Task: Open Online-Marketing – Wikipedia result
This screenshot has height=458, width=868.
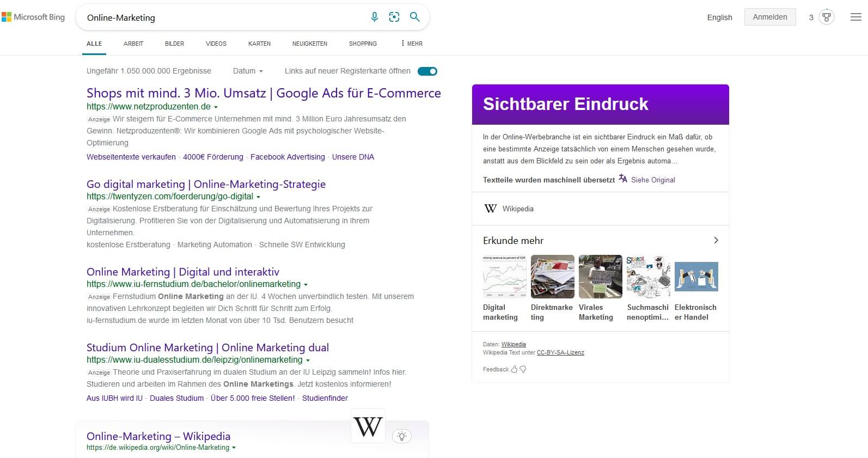Action: pyautogui.click(x=158, y=436)
